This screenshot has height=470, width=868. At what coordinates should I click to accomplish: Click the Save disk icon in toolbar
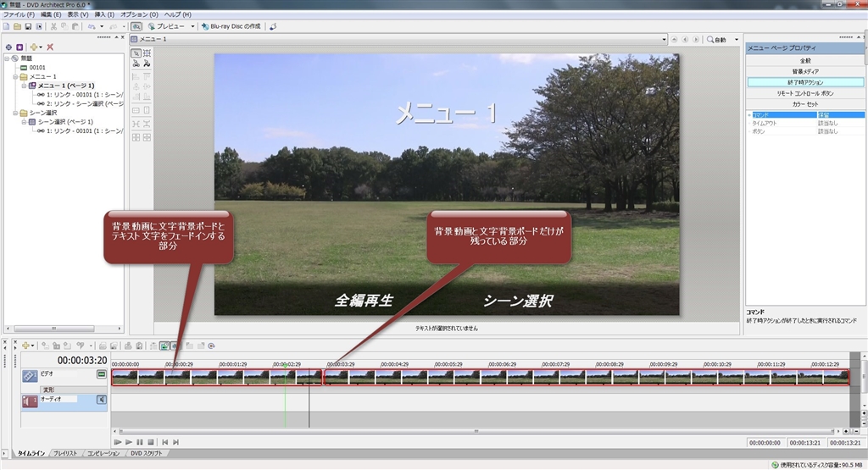click(28, 26)
